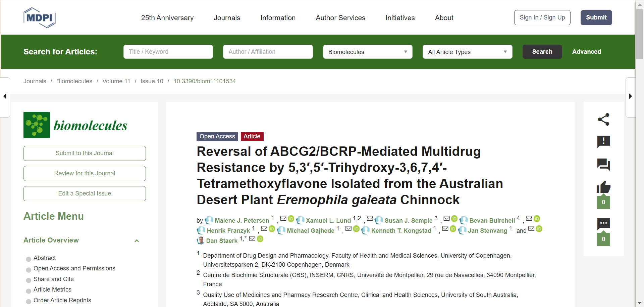Image resolution: width=644 pixels, height=307 pixels.
Task: Collapse the Article Overview section
Action: pyautogui.click(x=137, y=240)
